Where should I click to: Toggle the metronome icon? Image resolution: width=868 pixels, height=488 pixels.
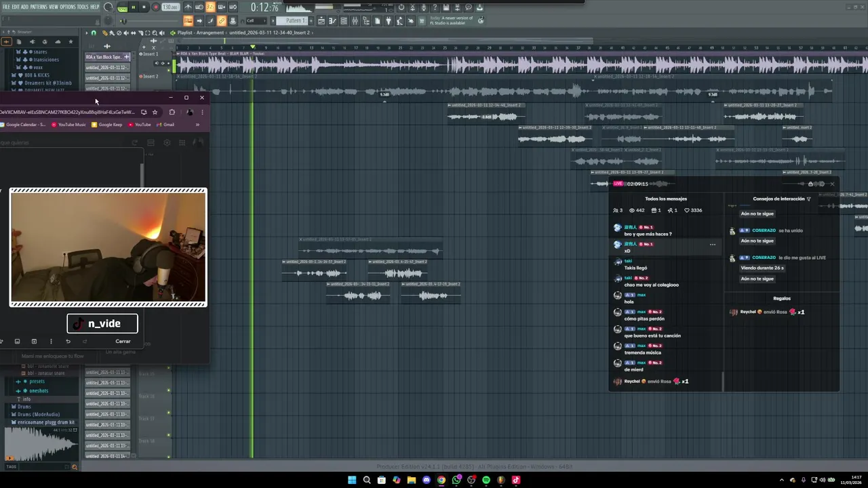189,7
